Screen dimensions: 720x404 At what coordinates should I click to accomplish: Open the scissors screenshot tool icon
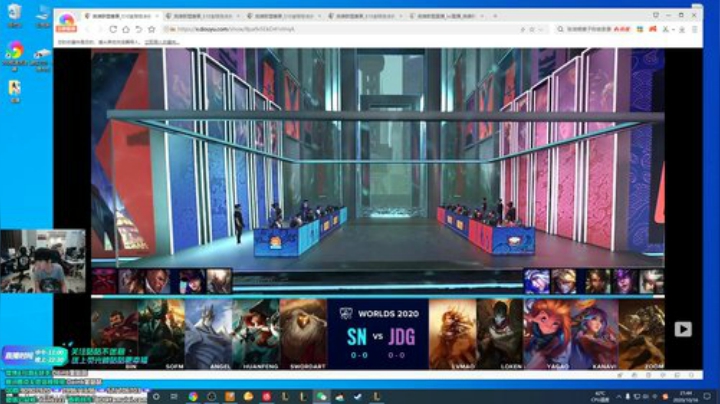[x=665, y=29]
